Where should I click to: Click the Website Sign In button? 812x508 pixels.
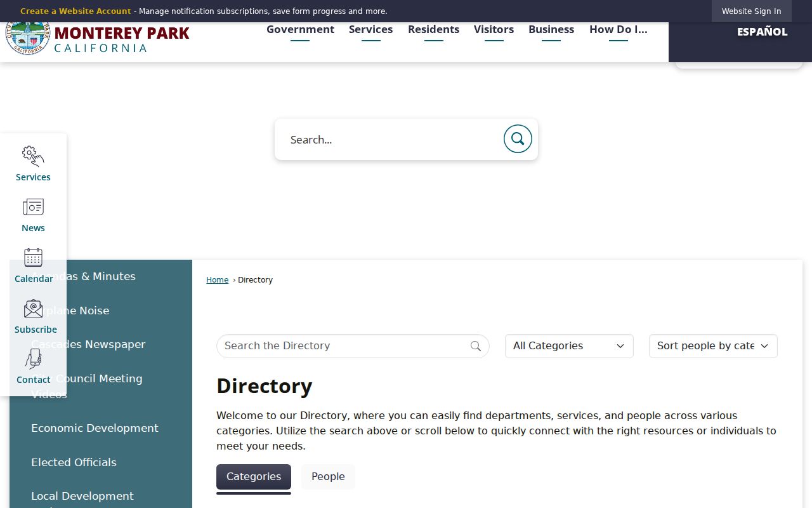click(752, 11)
